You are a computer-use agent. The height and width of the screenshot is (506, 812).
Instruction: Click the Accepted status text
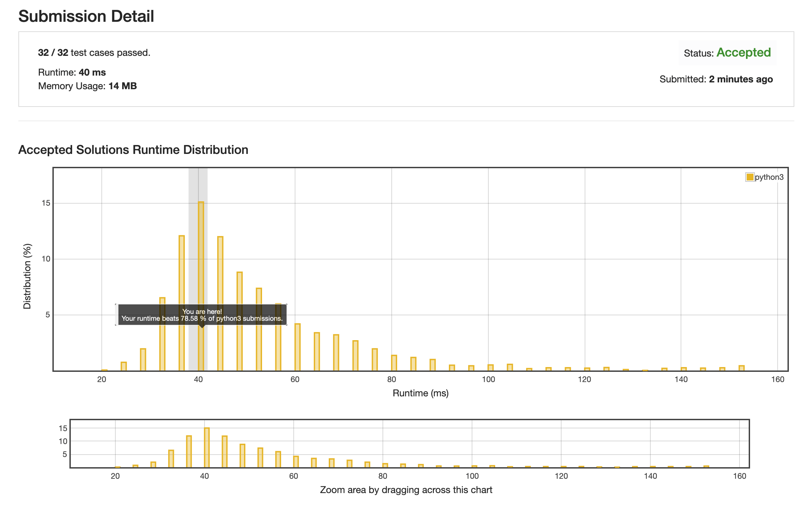coord(743,52)
